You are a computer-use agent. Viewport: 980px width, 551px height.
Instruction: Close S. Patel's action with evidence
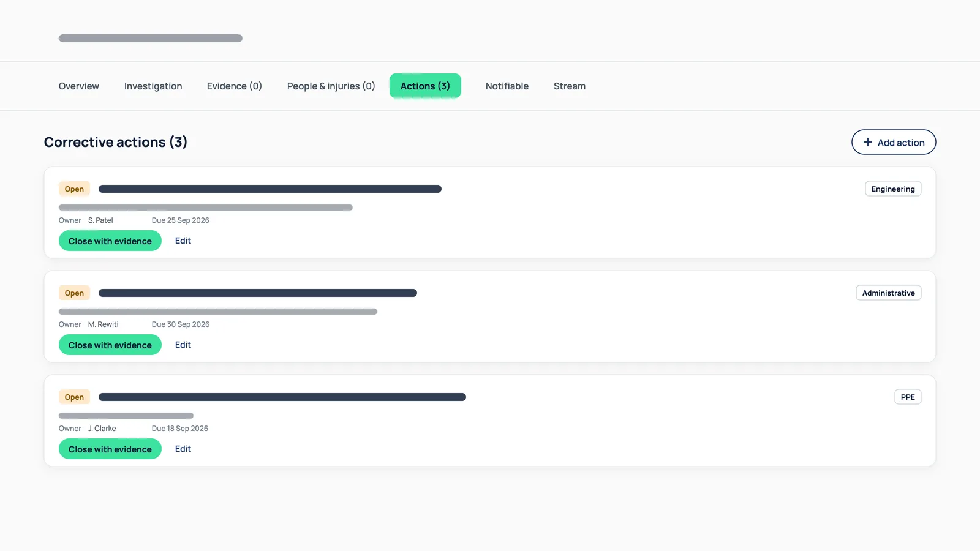[x=110, y=241]
